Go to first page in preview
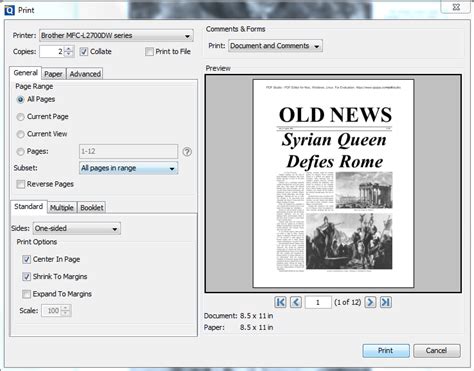Screen dimensions: 474x371 tap(280, 302)
